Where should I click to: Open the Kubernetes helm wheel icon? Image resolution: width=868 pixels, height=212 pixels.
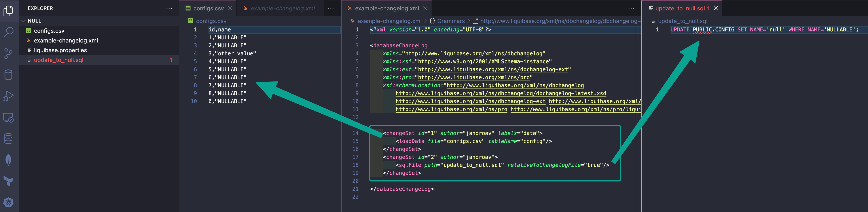(8, 202)
